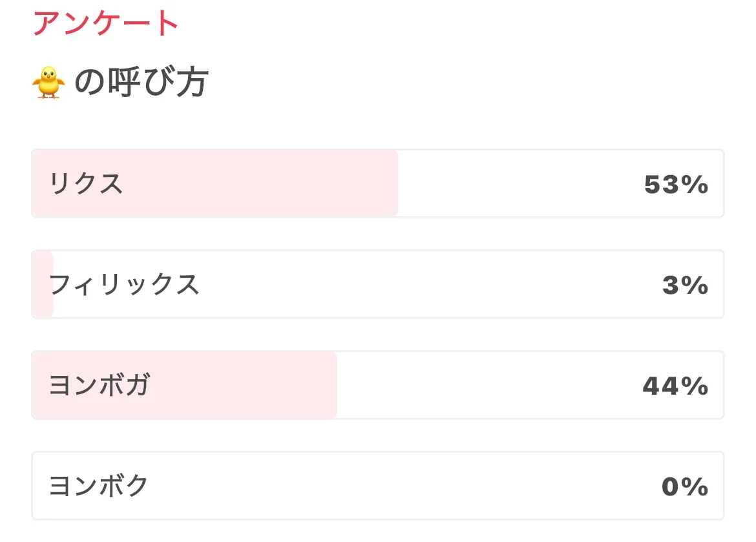Image resolution: width=756 pixels, height=542 pixels.
Task: Click the red アンケート heading
Action: point(106,23)
